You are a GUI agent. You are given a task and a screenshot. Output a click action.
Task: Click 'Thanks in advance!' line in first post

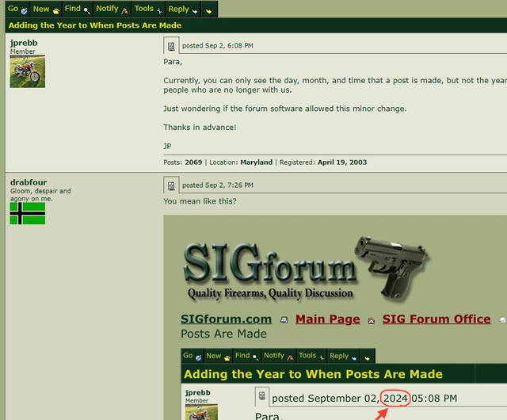(x=200, y=128)
